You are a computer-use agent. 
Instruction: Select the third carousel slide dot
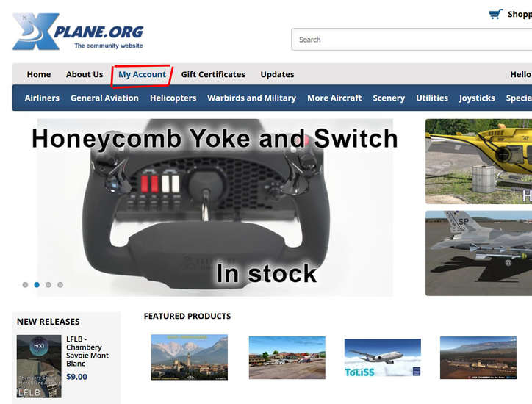point(48,284)
